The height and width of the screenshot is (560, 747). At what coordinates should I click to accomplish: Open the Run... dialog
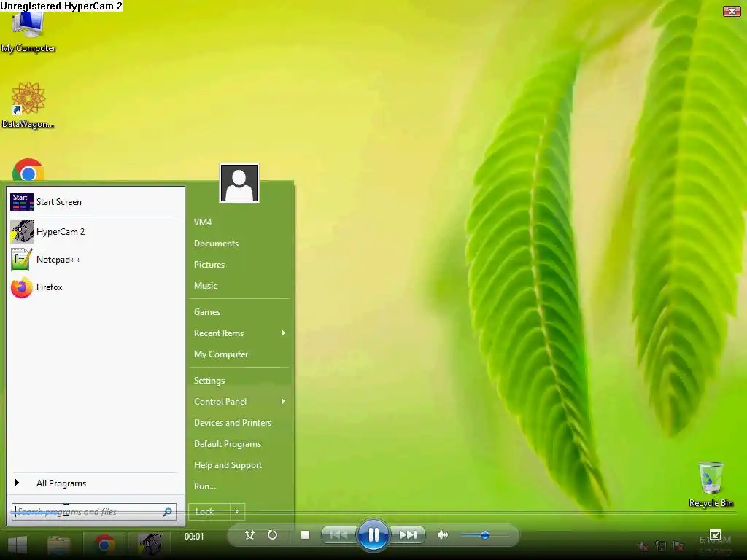pos(205,486)
